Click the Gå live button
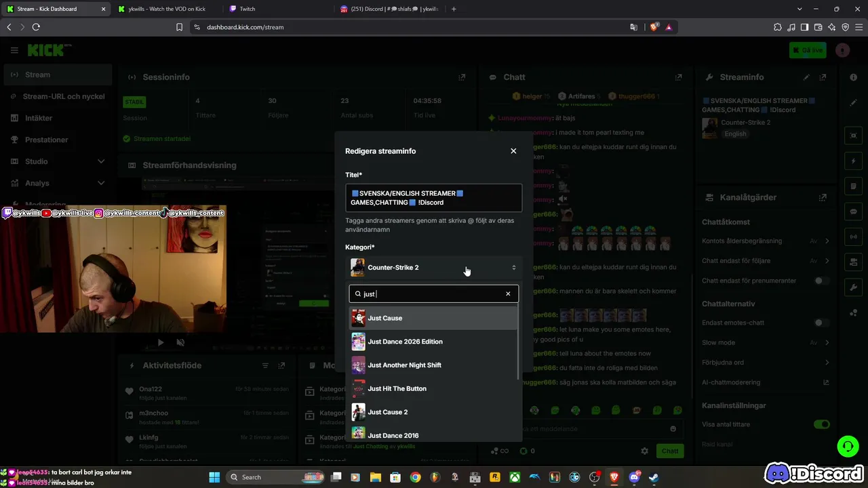The height and width of the screenshot is (488, 868). coord(808,50)
